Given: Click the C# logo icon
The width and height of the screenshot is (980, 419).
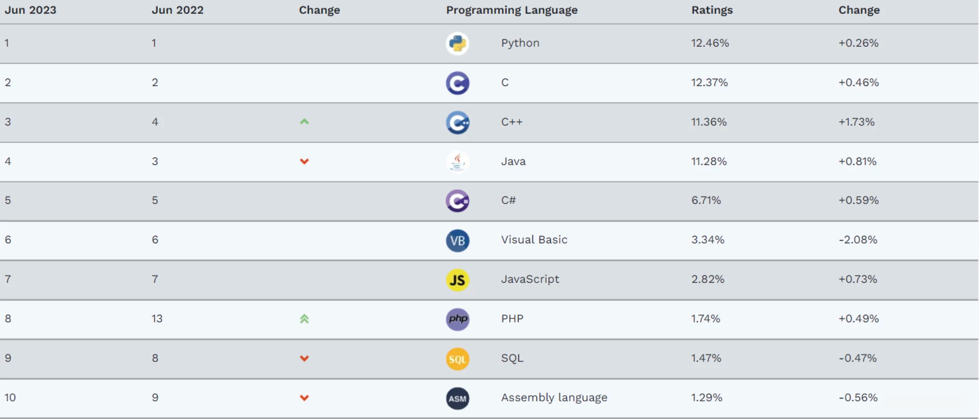Looking at the screenshot, I should 457,201.
